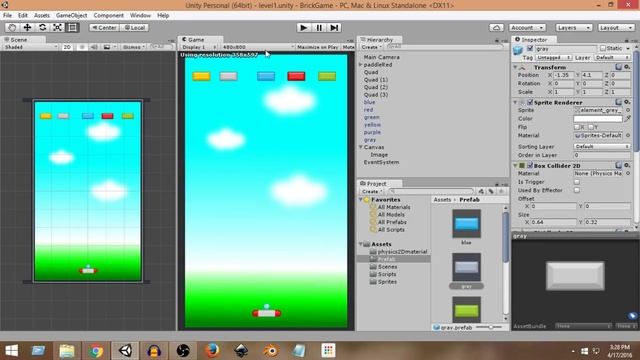
Task: Toggle Sprite Renderer enabled checkbox
Action: pyautogui.click(x=530, y=102)
